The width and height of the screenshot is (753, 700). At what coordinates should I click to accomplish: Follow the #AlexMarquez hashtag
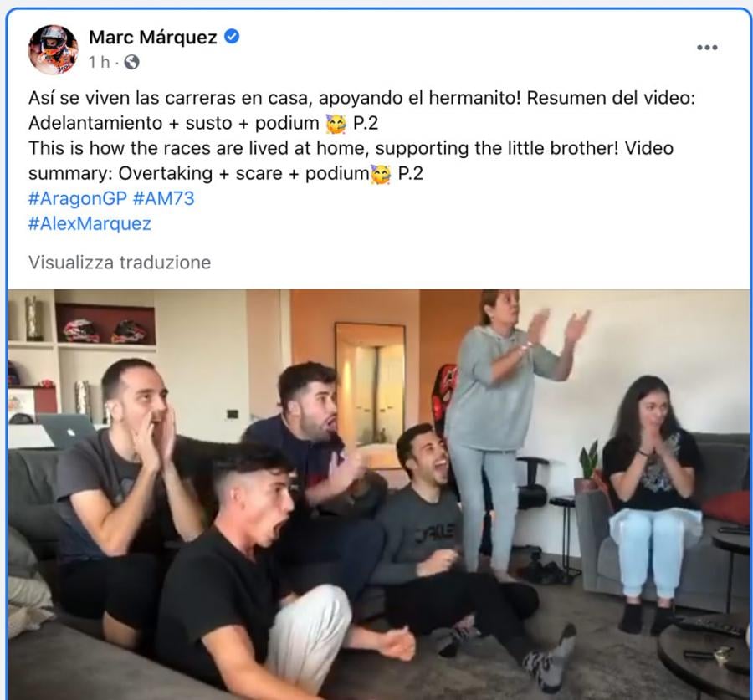pyautogui.click(x=90, y=224)
